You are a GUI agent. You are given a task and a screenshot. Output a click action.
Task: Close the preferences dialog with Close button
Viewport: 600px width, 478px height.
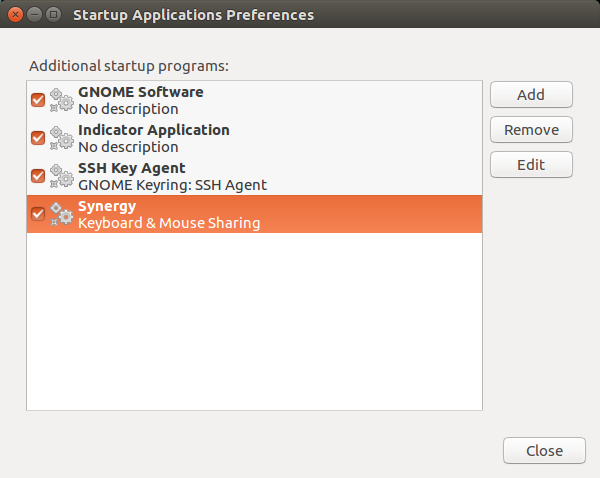pyautogui.click(x=544, y=451)
